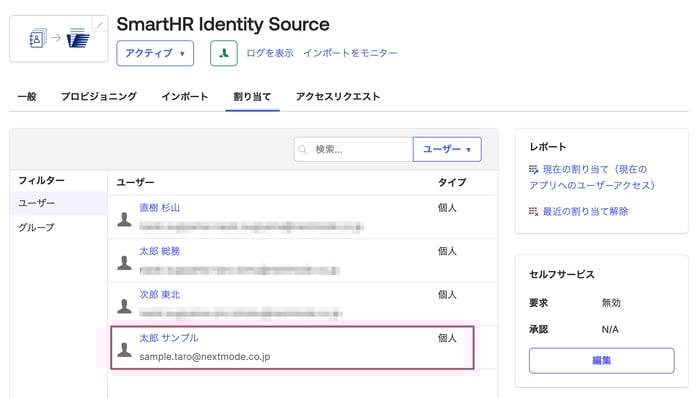Open the インポートをモニター link
Image resolution: width=700 pixels, height=398 pixels.
click(350, 53)
